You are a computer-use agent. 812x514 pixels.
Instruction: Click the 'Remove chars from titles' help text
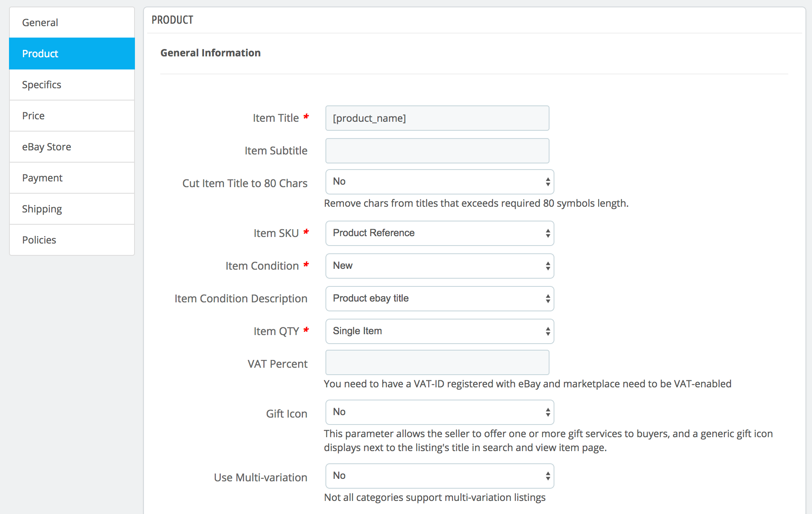coord(476,203)
